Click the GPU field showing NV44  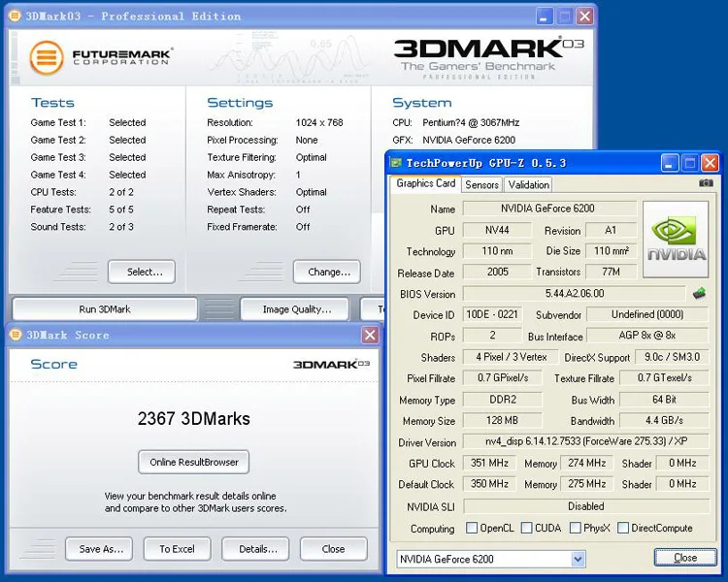point(497,230)
